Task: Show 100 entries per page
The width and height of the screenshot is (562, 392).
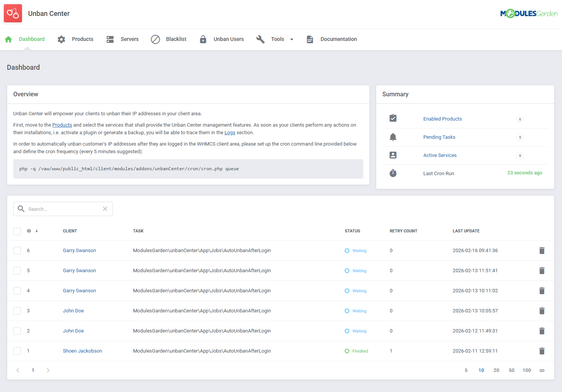Action: (x=527, y=370)
